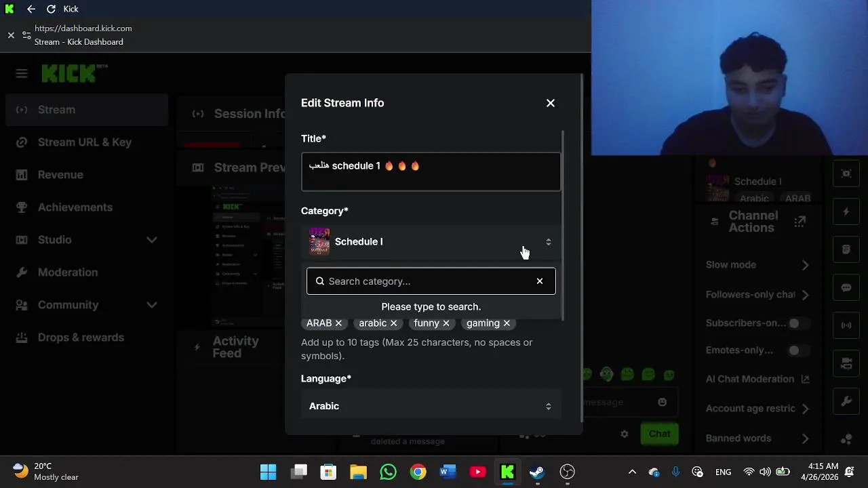Click the focus frame icon in right rail
Image resolution: width=868 pixels, height=488 pixels.
(x=846, y=174)
